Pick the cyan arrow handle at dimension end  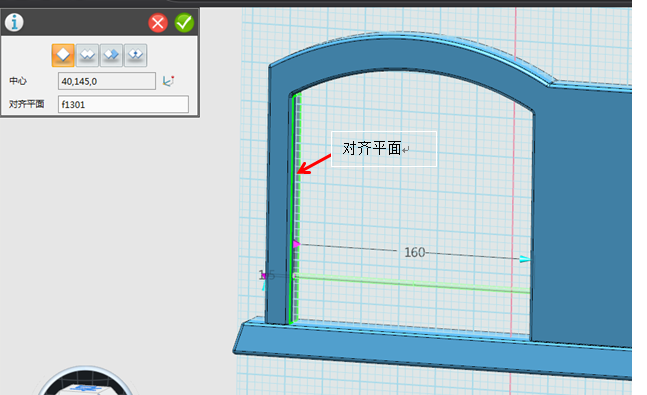(524, 259)
